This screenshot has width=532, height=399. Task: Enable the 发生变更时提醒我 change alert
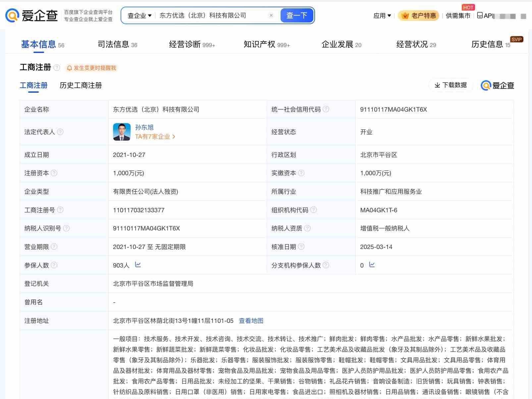point(91,68)
